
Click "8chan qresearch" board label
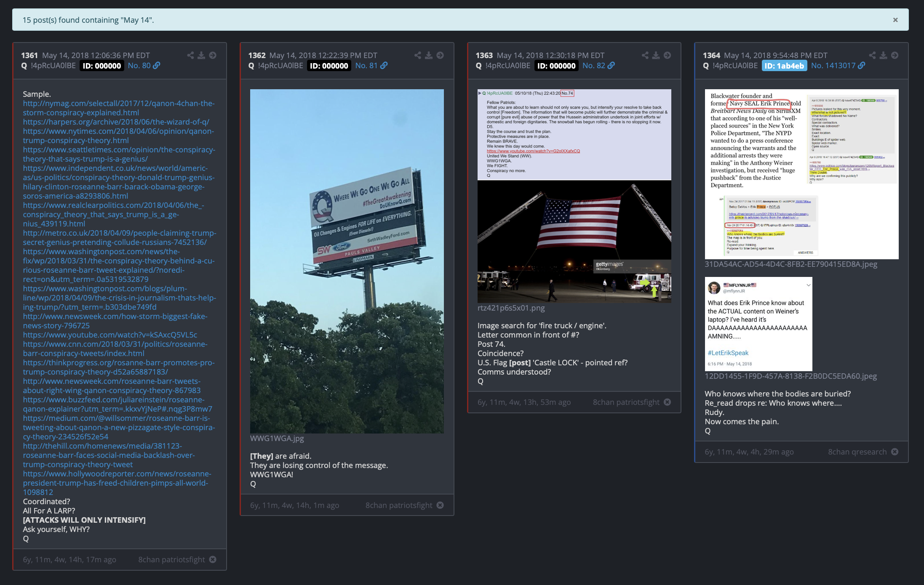[857, 452]
